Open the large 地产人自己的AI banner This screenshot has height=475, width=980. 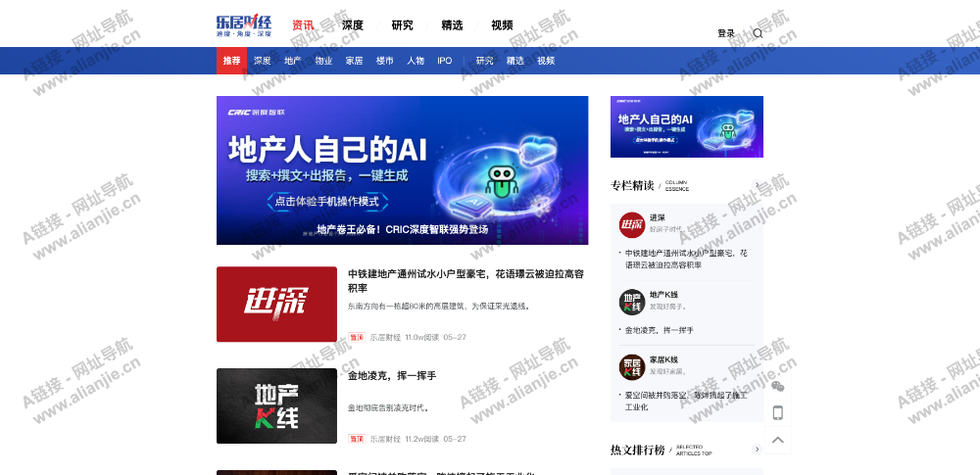point(403,170)
